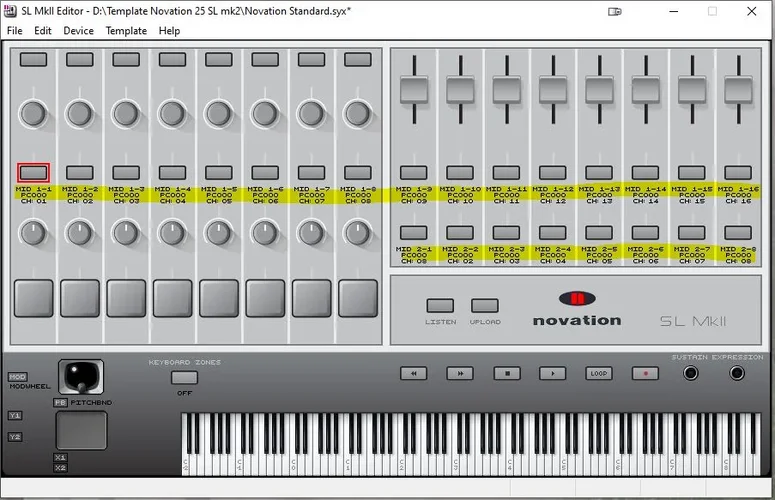Click the rewind transport button
The height and width of the screenshot is (500, 775).
[414, 373]
